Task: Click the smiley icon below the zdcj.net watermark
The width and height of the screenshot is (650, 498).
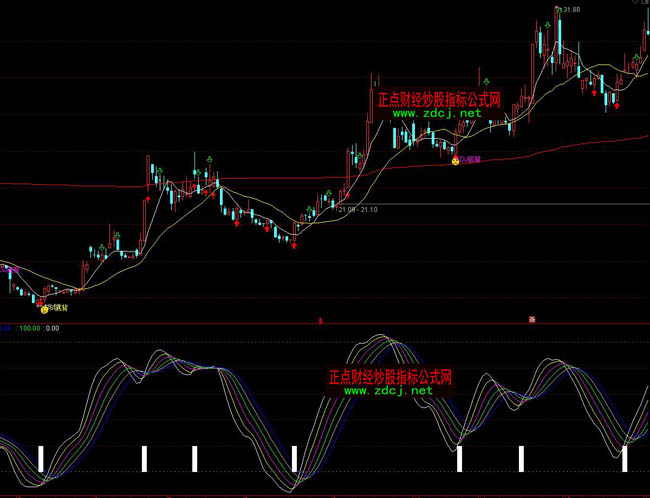Action: 455,159
